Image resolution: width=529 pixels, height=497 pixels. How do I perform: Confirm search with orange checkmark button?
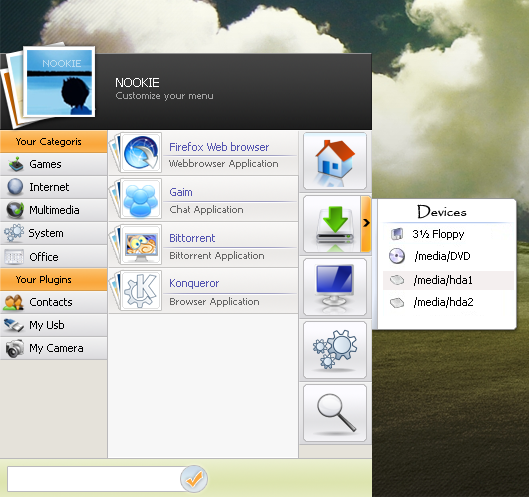point(194,479)
